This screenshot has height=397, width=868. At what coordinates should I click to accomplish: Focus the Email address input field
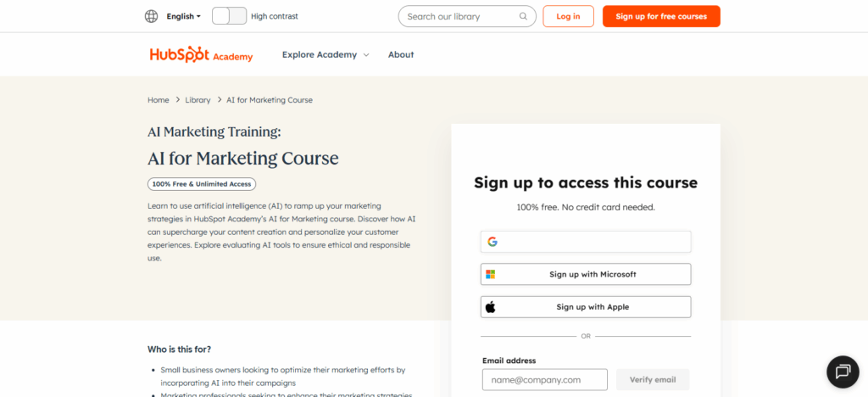click(x=544, y=379)
